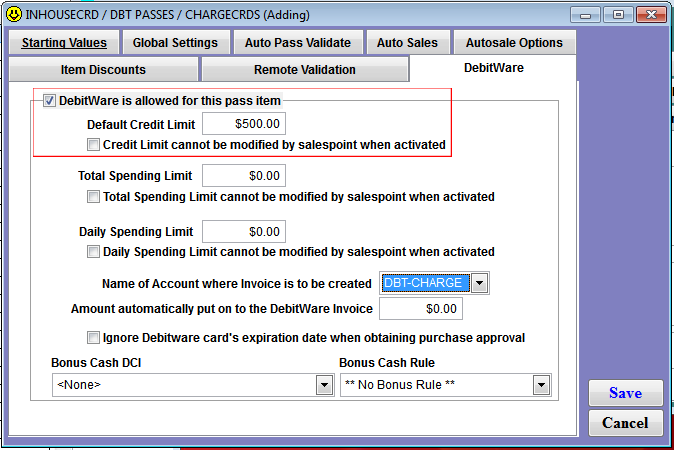
Task: Enable Credit Limit cannot be modified checkbox
Action: click(93, 144)
